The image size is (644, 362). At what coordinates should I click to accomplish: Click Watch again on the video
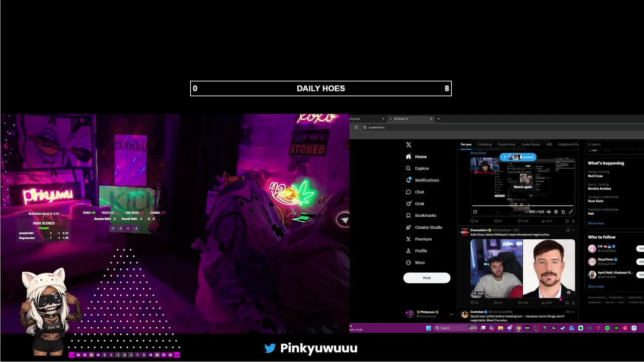523,187
